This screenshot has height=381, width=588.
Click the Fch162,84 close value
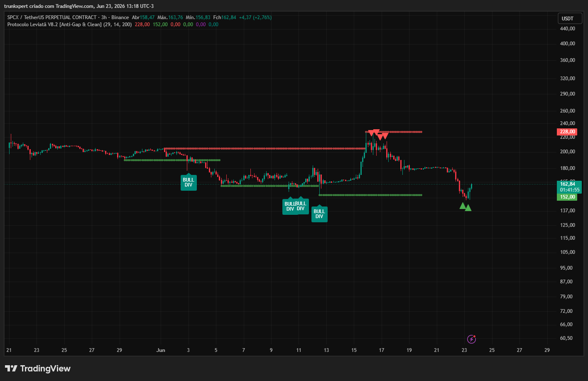224,17
